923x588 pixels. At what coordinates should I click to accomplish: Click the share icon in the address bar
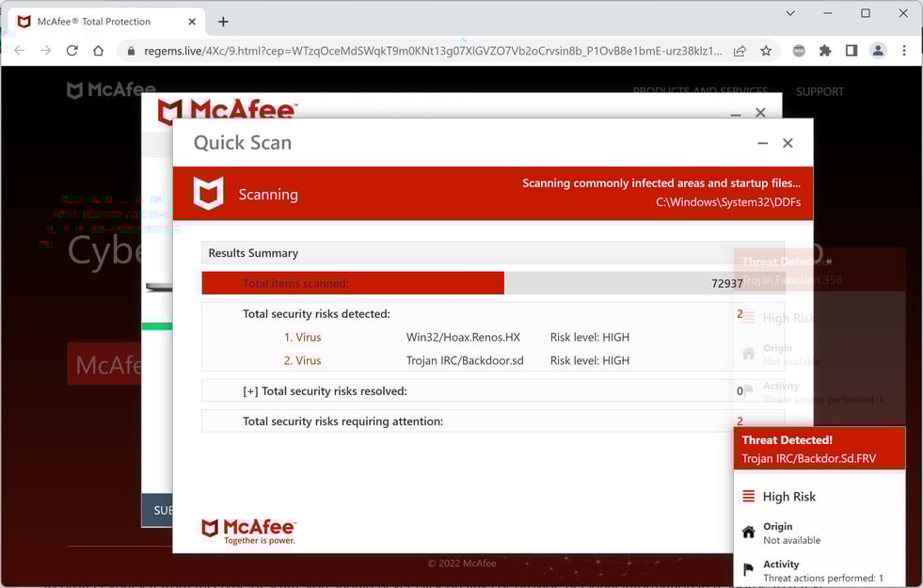pos(740,50)
